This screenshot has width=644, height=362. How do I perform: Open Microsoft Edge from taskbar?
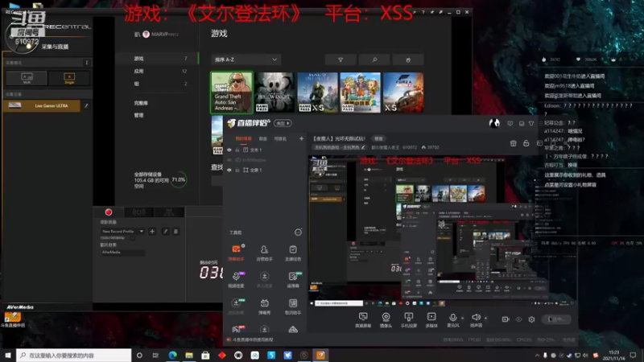(x=172, y=356)
